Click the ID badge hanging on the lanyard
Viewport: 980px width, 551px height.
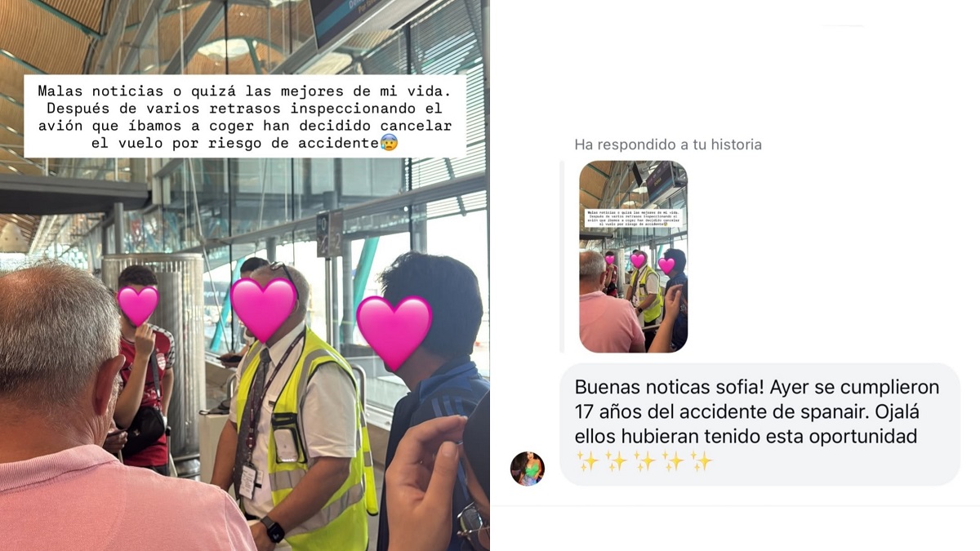tap(247, 482)
